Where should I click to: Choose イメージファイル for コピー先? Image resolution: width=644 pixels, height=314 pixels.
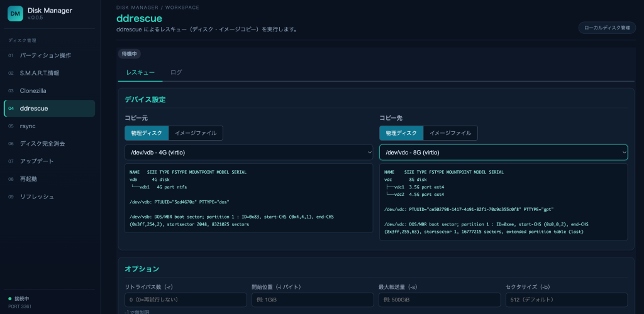(450, 133)
